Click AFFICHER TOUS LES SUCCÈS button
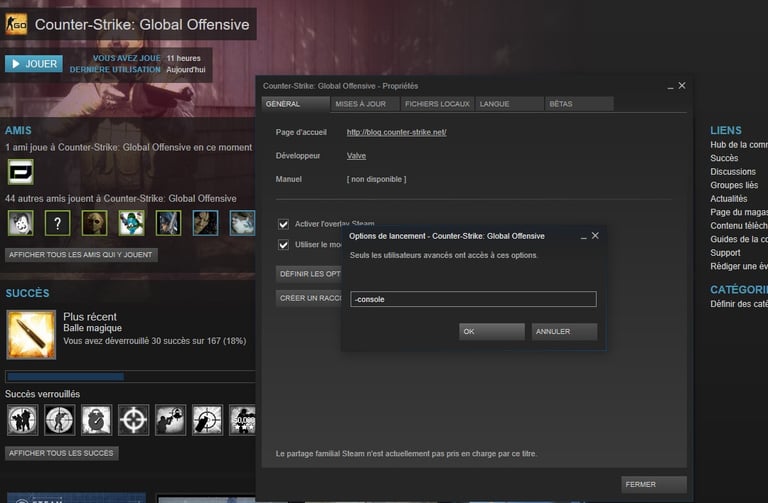This screenshot has width=768, height=503. pos(61,453)
